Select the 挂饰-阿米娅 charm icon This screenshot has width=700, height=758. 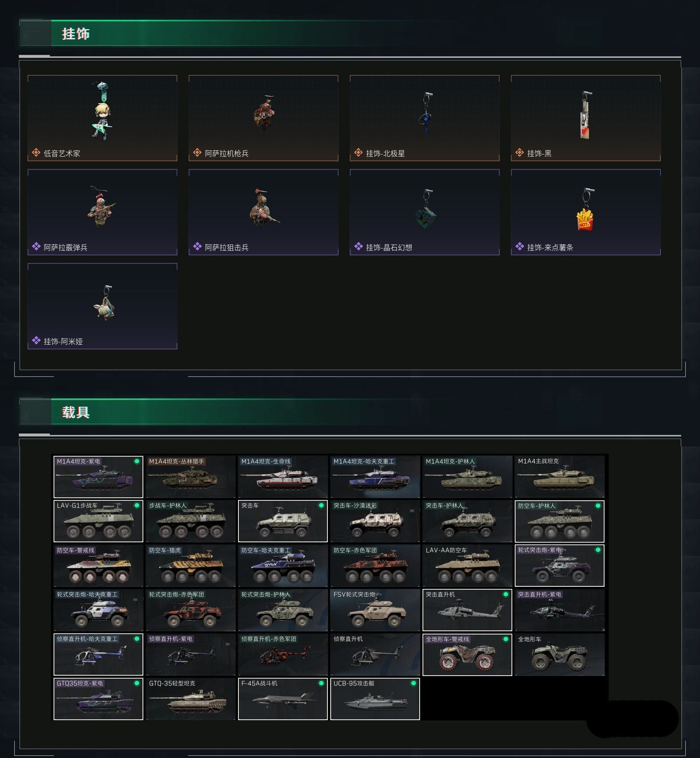tap(104, 302)
